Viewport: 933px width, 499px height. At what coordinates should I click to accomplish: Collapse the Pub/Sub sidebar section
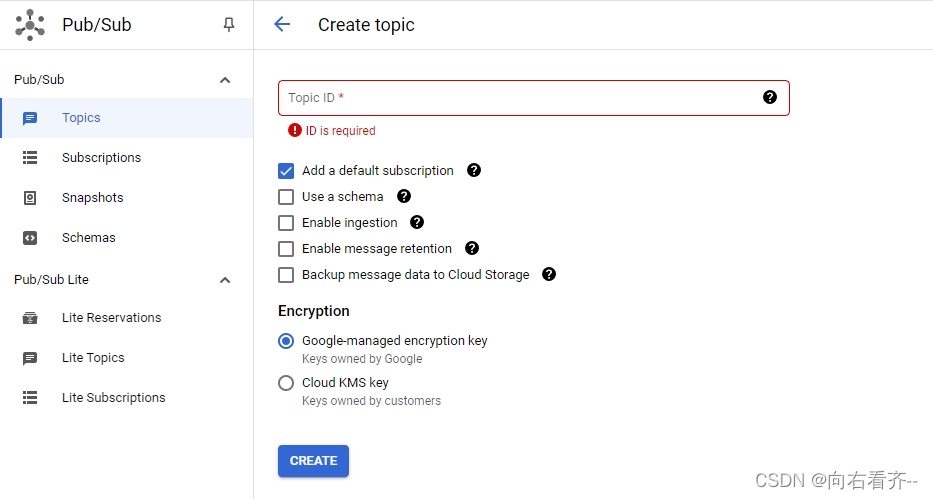point(225,80)
